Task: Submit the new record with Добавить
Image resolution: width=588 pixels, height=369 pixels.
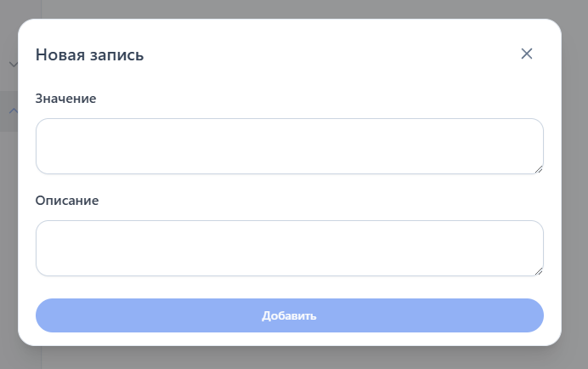Action: point(289,315)
